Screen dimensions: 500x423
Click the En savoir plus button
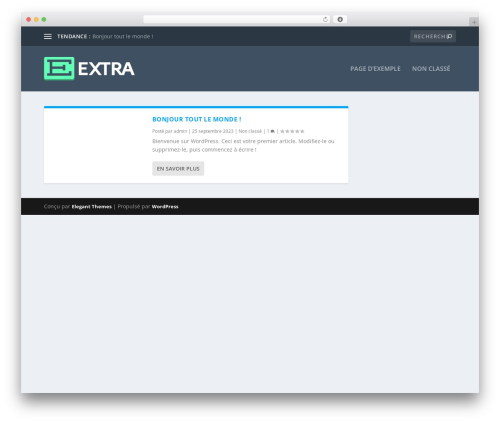click(178, 169)
